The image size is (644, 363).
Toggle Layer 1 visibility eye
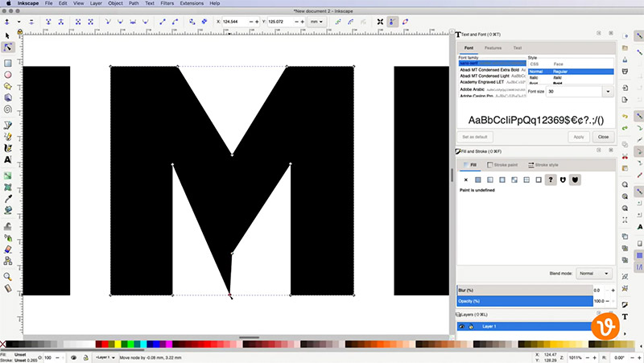pyautogui.click(x=461, y=327)
